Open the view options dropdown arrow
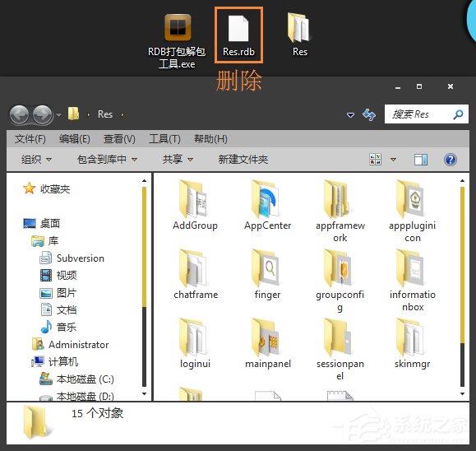 393,160
